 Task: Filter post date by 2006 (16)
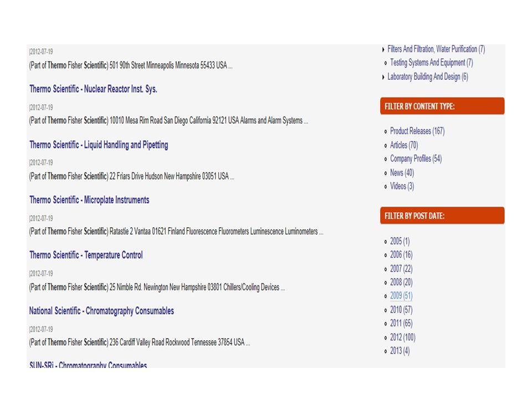(x=401, y=255)
